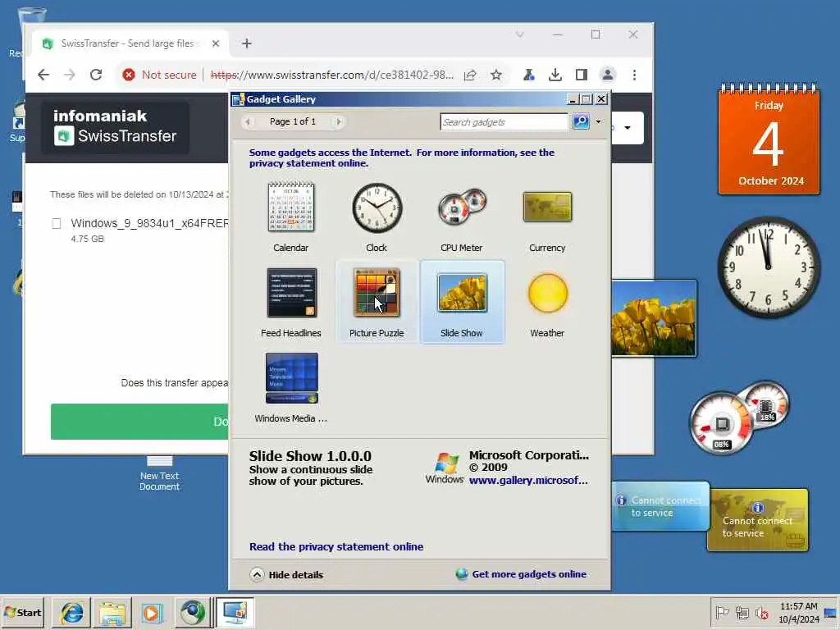The width and height of the screenshot is (840, 630).
Task: Open the www.gallery.microsoft link
Action: (528, 481)
